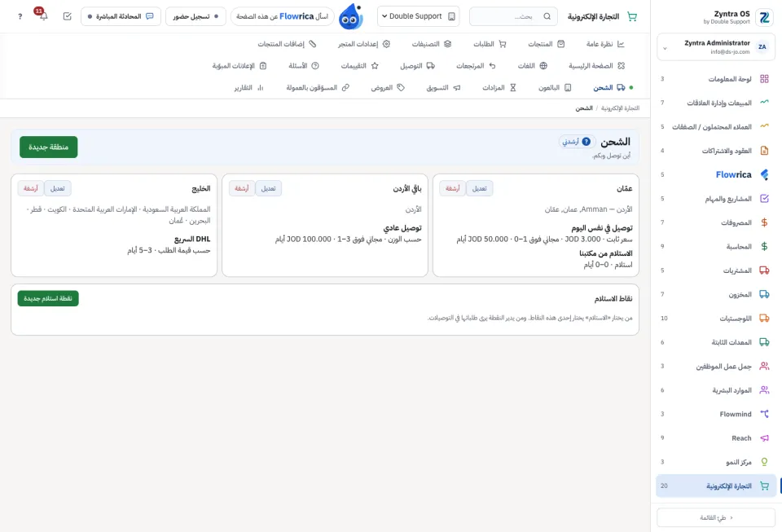Open مركز النمو in sidebar
Image resolution: width=782 pixels, height=532 pixels.
point(716,462)
